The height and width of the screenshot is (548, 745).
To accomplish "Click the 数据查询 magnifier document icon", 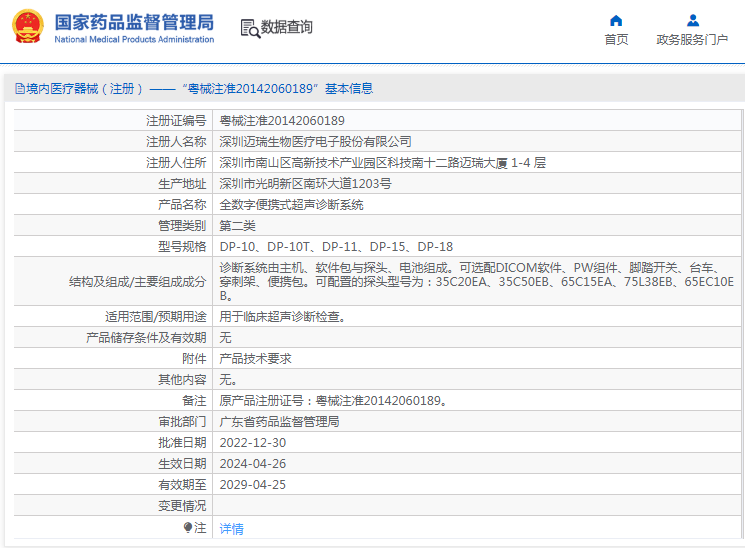I will [249, 28].
